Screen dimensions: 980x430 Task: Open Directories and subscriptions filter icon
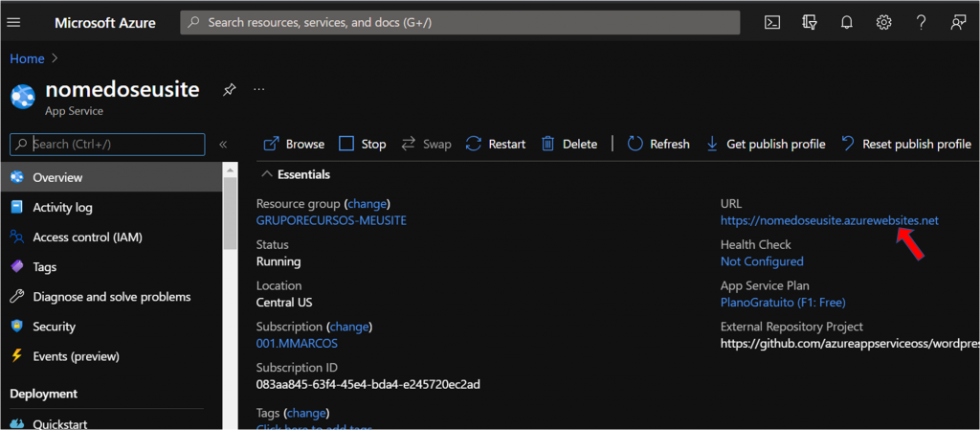pyautogui.click(x=810, y=22)
